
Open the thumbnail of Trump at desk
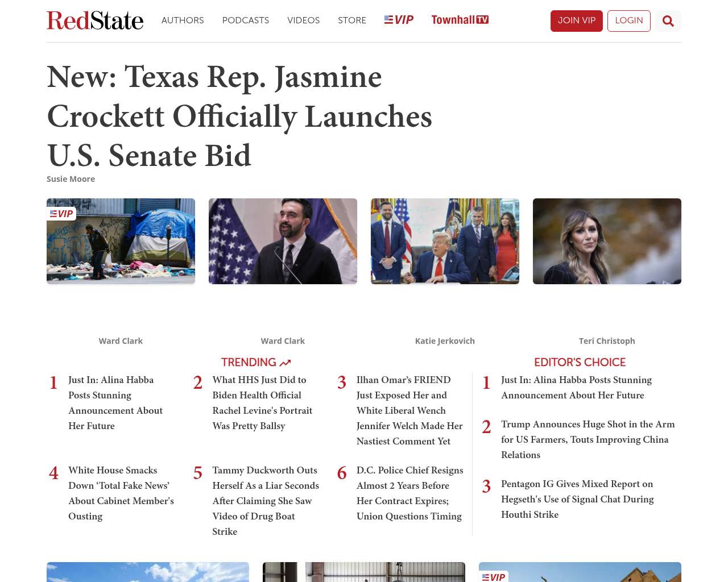445,241
